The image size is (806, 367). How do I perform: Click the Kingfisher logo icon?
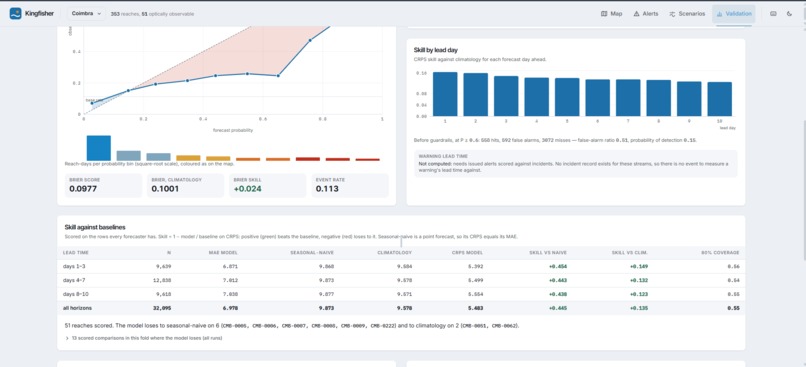click(15, 14)
